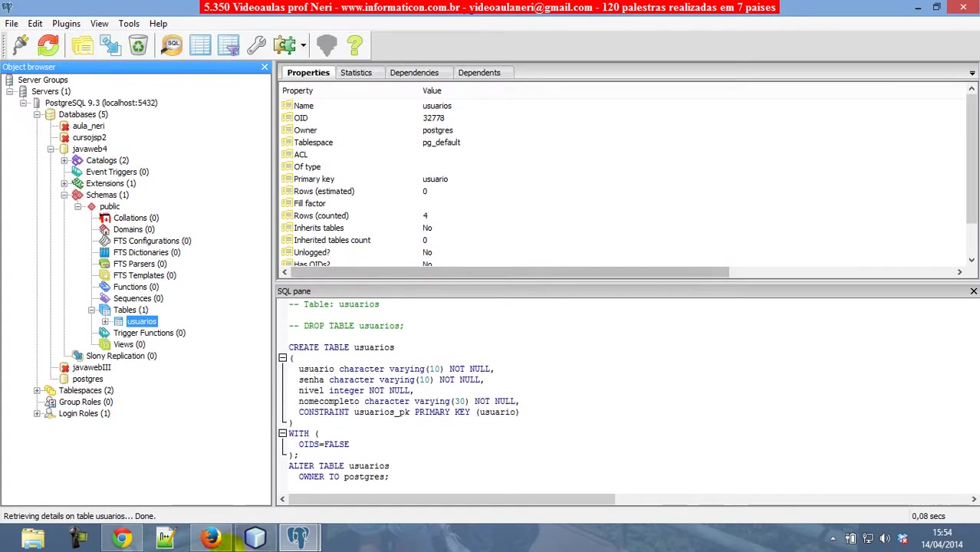Click the Refresh toolbar icon
The height and width of the screenshot is (552, 980).
[x=48, y=45]
